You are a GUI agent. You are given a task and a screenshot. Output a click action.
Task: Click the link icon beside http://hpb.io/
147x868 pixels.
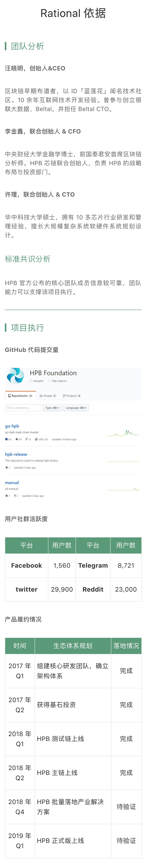[x=49, y=381]
